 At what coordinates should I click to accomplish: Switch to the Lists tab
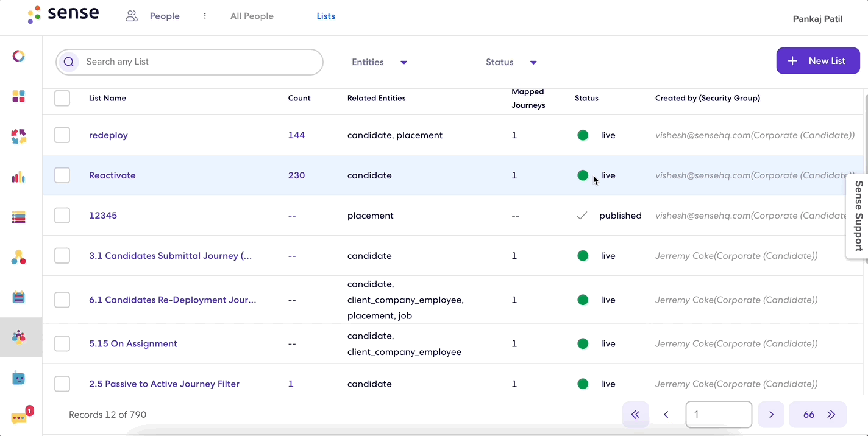pyautogui.click(x=326, y=16)
